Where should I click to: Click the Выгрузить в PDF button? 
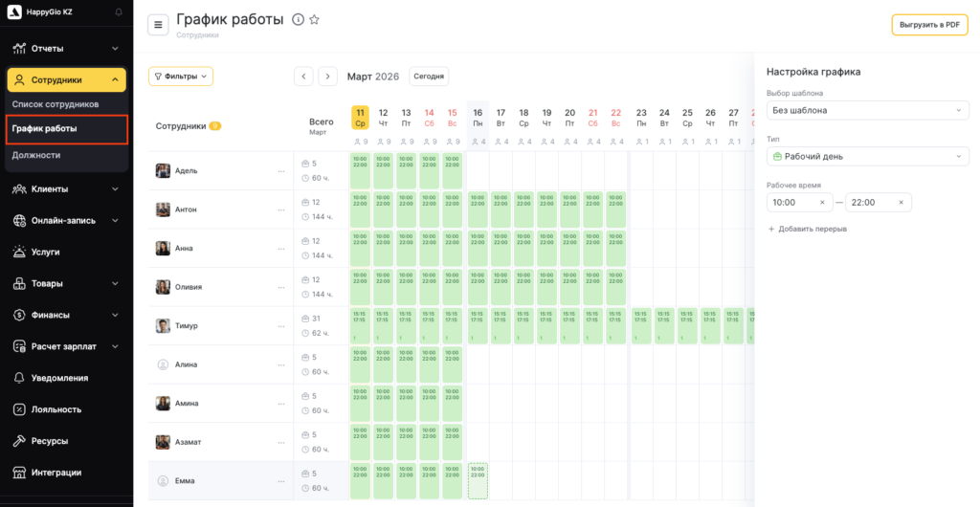click(929, 25)
